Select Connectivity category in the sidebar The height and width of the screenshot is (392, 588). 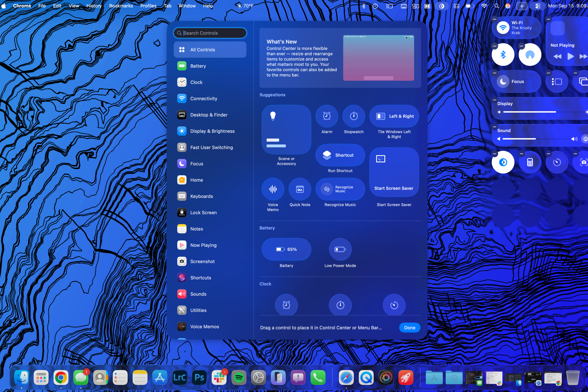click(x=203, y=98)
